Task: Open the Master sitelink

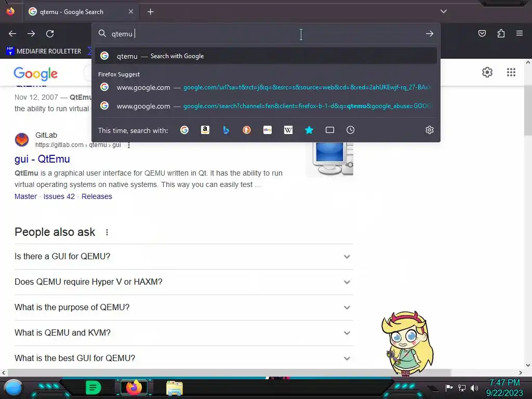Action: point(26,196)
